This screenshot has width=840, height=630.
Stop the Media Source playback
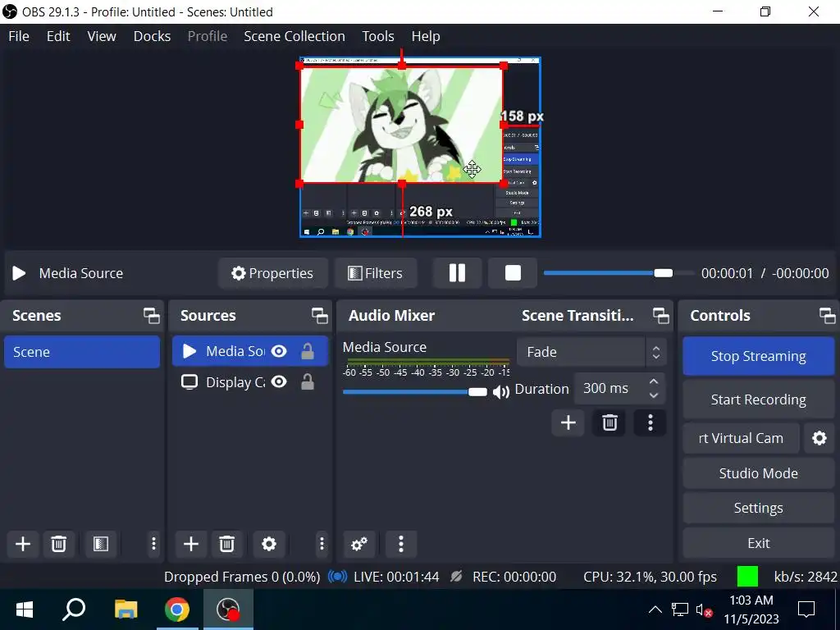coord(513,273)
